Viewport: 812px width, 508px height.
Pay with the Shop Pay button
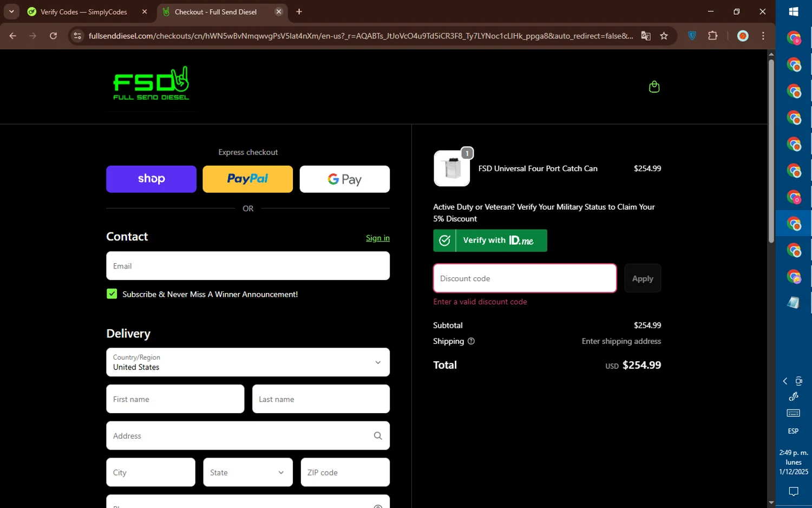coord(151,179)
